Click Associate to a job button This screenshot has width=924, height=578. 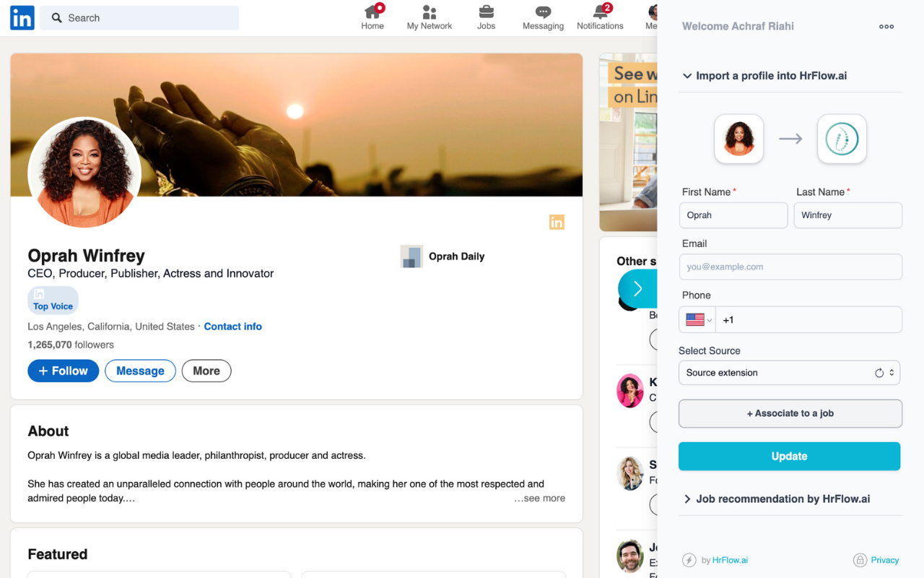790,413
